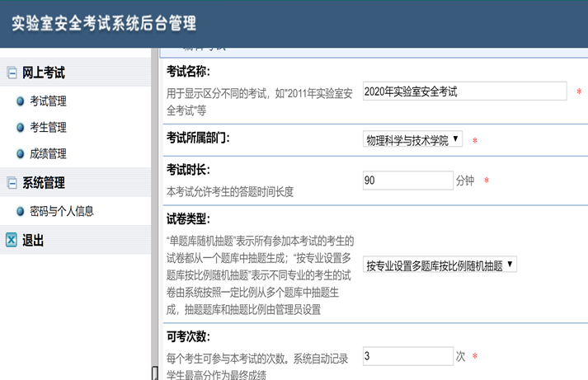
Task: Click the X icon beside 退出
Action: pos(12,241)
